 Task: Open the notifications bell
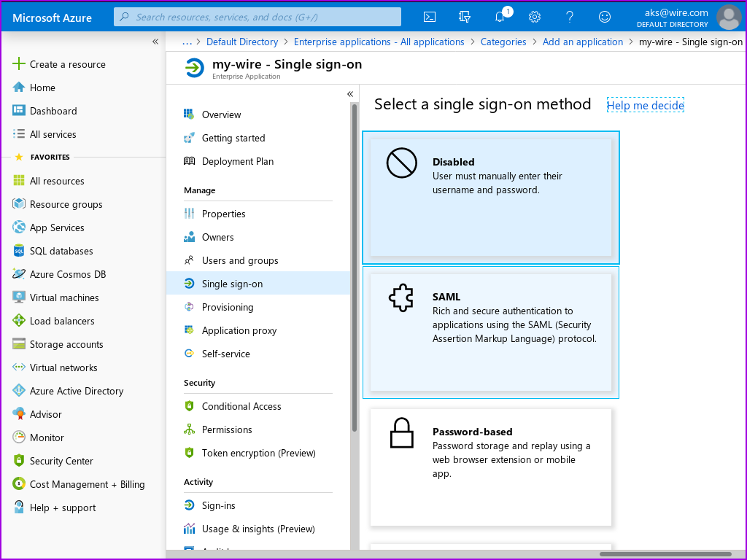pos(500,17)
